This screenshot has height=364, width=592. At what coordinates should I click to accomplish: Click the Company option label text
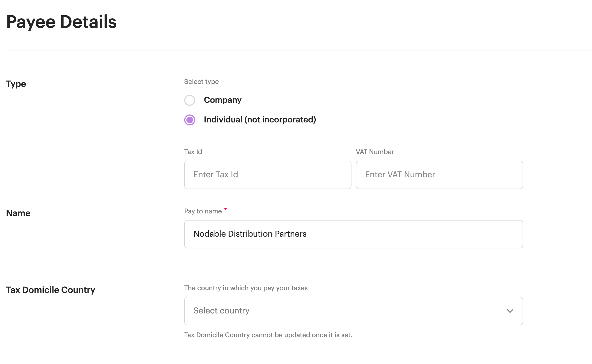click(222, 100)
